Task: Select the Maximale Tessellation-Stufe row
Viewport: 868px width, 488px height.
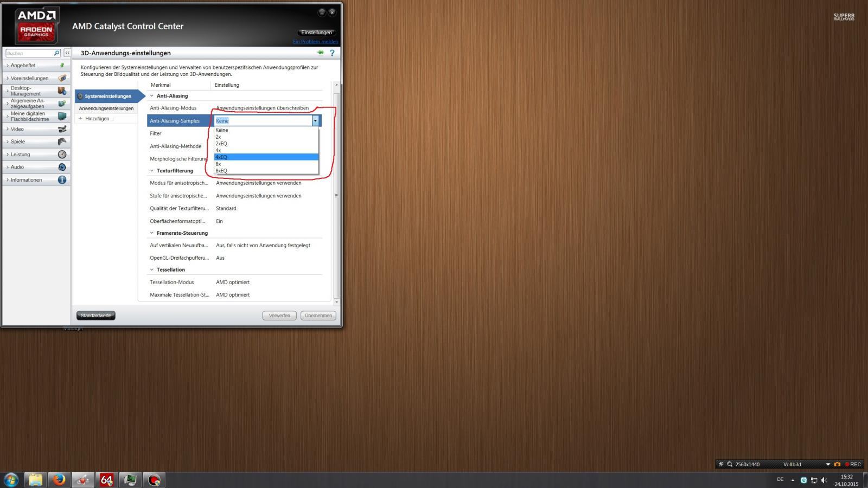Action: click(235, 295)
